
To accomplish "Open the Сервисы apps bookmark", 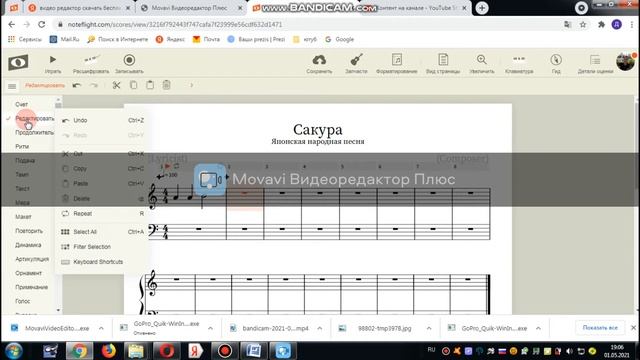I will coord(25,39).
